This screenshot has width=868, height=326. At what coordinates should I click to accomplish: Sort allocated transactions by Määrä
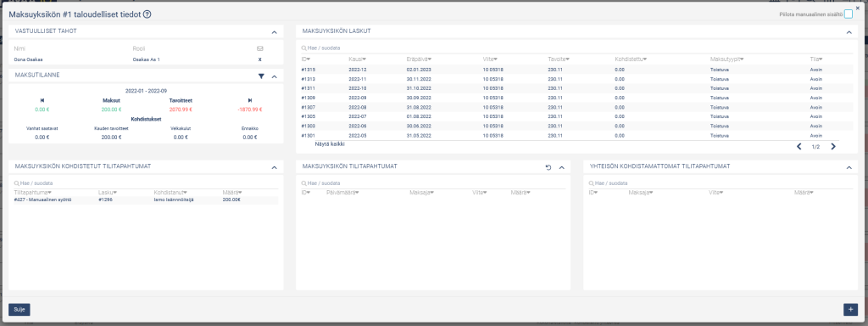click(232, 193)
